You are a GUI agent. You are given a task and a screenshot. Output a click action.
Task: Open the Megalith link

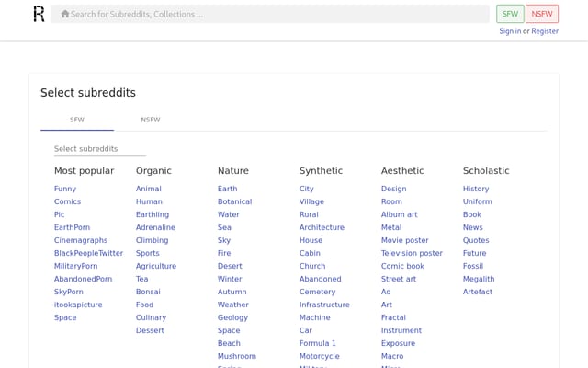[x=479, y=279]
